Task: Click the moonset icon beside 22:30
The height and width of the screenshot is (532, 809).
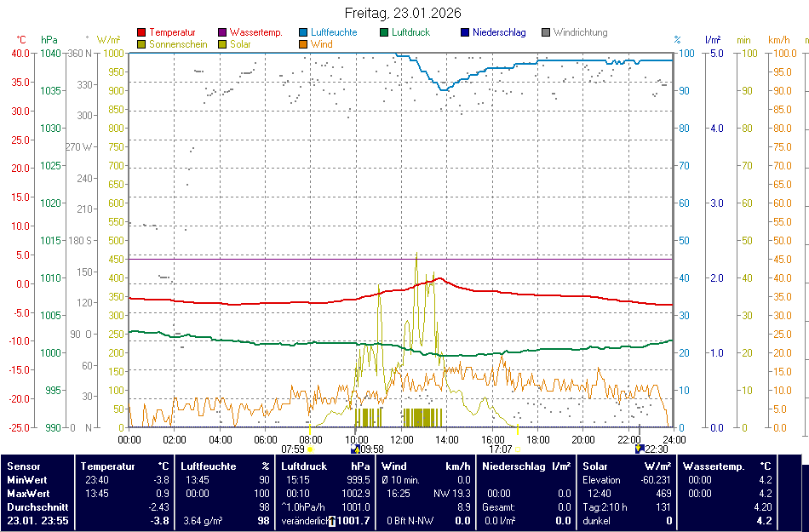Action: (639, 449)
